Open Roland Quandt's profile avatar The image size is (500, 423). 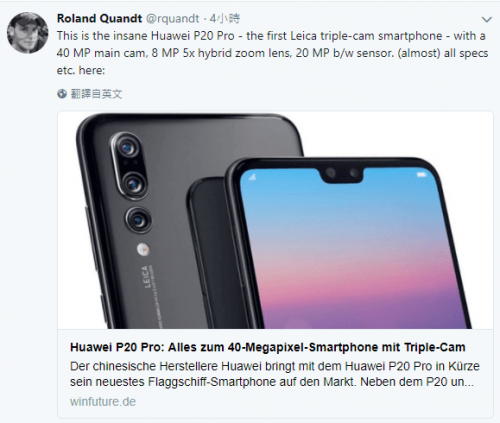pos(28,33)
